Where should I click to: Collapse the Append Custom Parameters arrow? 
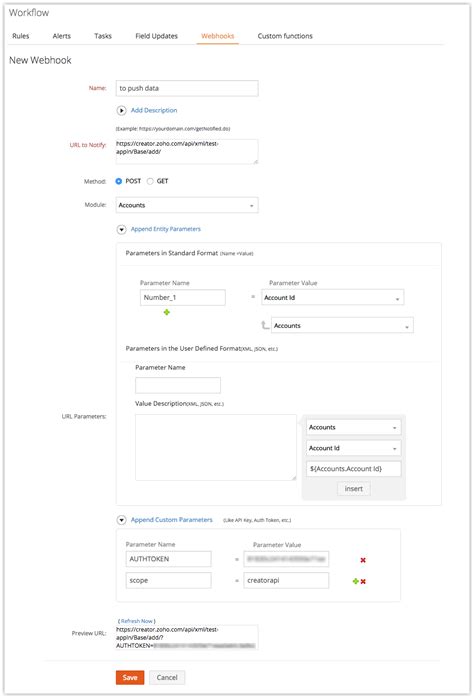click(121, 520)
